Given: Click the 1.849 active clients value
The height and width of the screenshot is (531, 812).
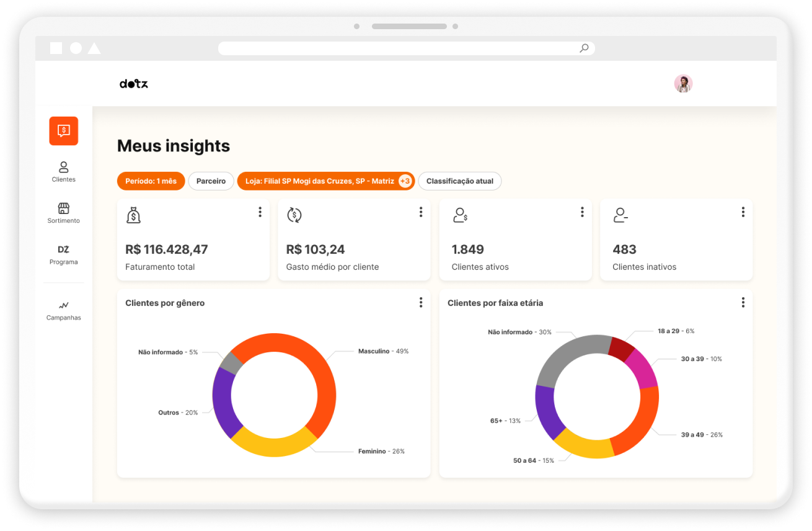Looking at the screenshot, I should tap(468, 249).
